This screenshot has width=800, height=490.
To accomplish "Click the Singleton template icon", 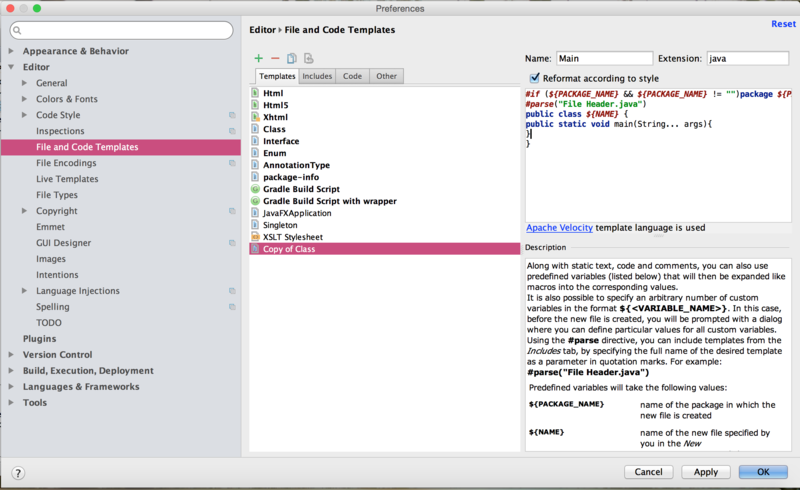I will [255, 225].
